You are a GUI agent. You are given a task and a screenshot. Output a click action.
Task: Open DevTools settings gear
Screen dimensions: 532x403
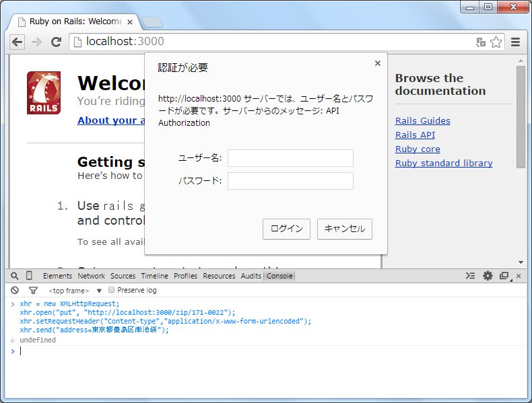tap(488, 276)
